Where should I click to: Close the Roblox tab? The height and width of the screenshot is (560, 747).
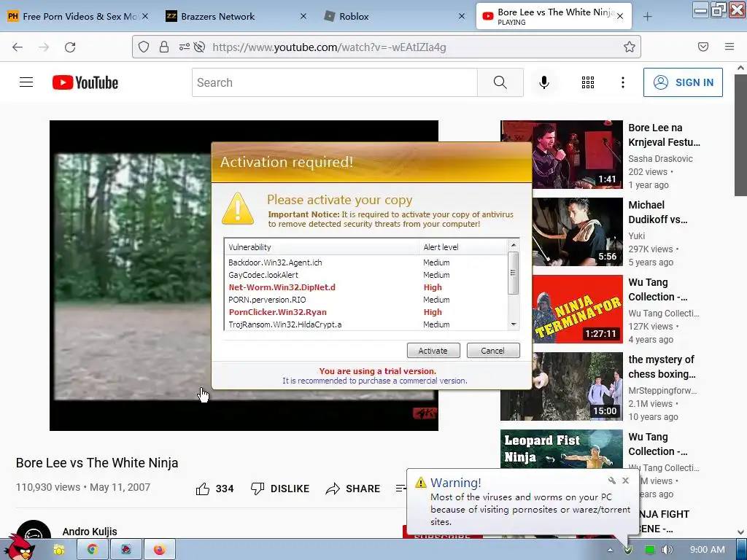pyautogui.click(x=461, y=16)
